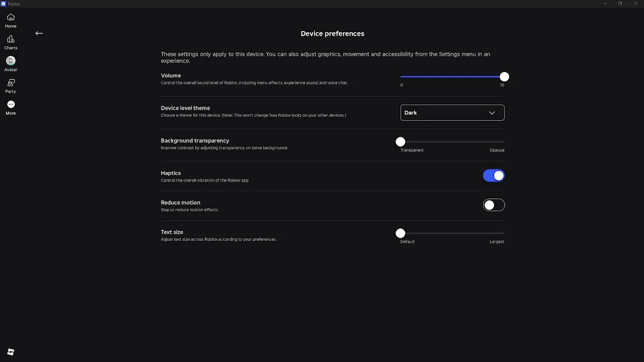Image resolution: width=644 pixels, height=362 pixels.
Task: Open the Avatar icon in sidebar
Action: coord(11,61)
